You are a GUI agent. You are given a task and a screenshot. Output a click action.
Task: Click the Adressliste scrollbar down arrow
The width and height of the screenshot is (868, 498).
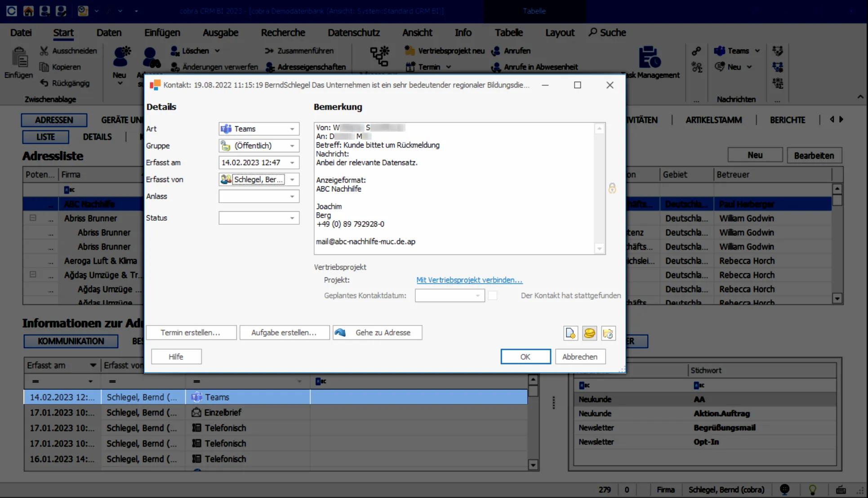(x=837, y=298)
